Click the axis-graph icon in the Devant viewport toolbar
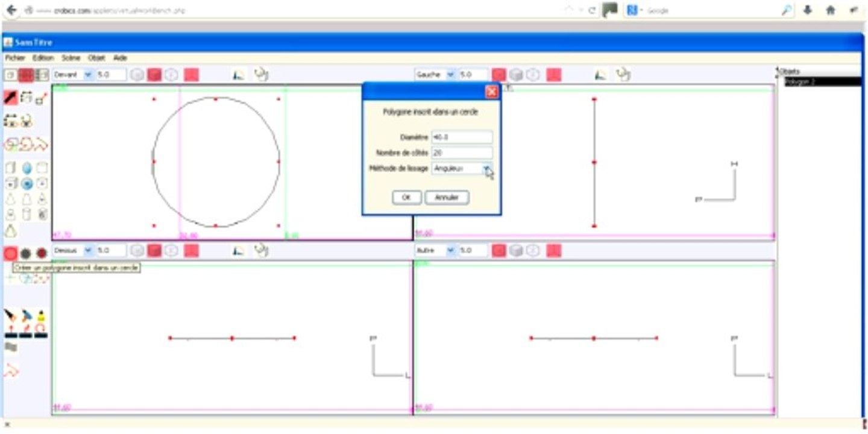The height and width of the screenshot is (434, 868). point(239,75)
